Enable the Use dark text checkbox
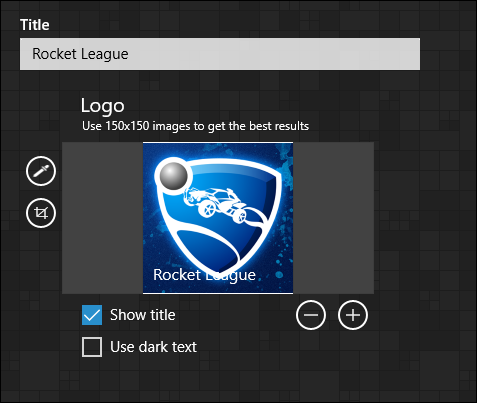Image resolution: width=477 pixels, height=403 pixels. pyautogui.click(x=92, y=347)
